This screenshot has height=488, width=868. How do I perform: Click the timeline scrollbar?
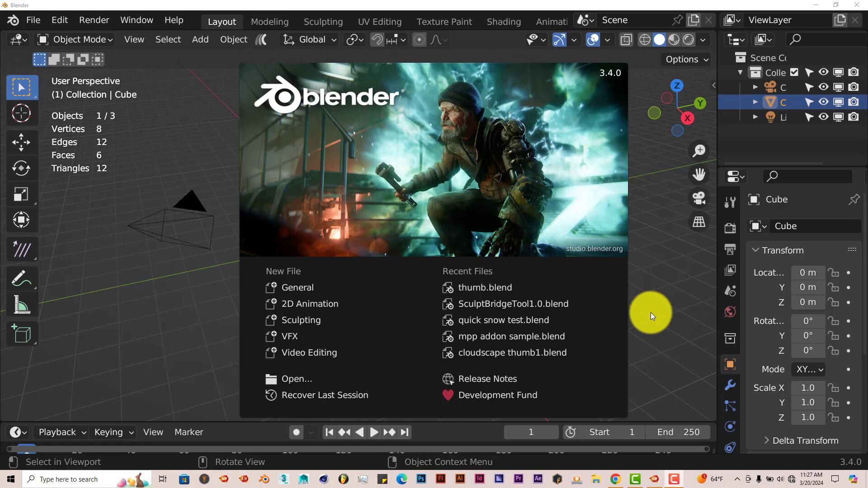coord(357,449)
